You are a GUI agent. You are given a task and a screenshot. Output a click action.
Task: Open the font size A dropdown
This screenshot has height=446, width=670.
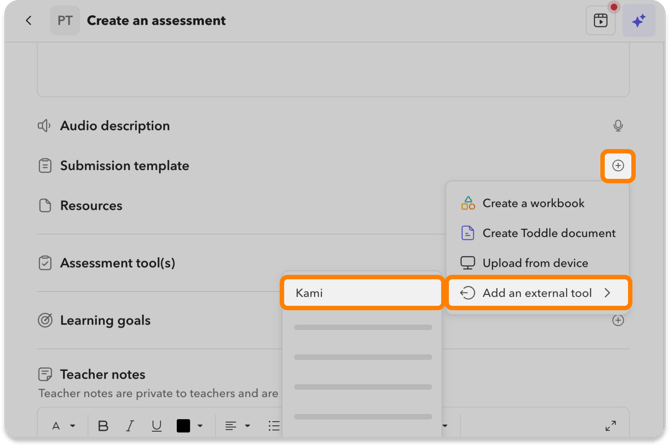[x=63, y=426]
